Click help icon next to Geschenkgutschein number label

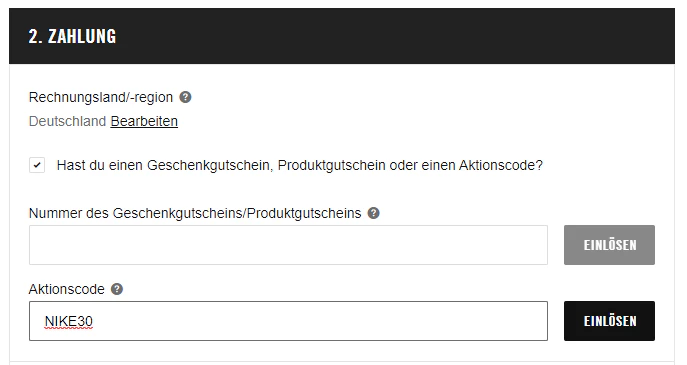click(x=373, y=213)
